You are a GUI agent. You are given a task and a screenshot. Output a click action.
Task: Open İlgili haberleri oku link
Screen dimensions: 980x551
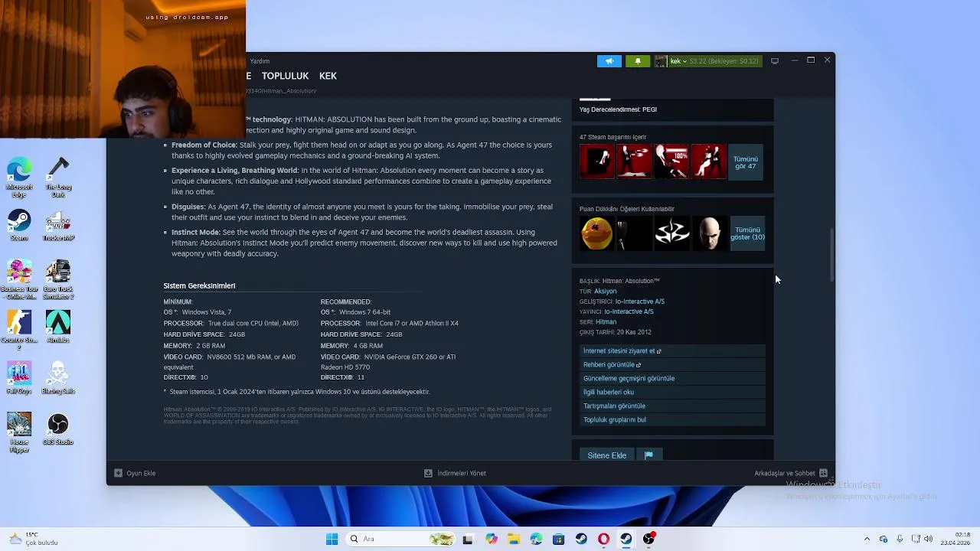672,393
